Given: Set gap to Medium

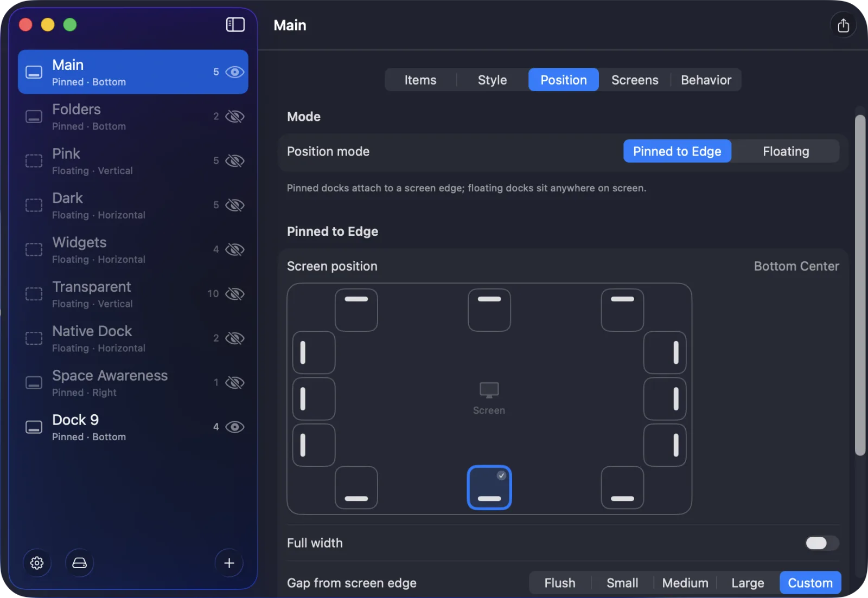Looking at the screenshot, I should click(685, 583).
